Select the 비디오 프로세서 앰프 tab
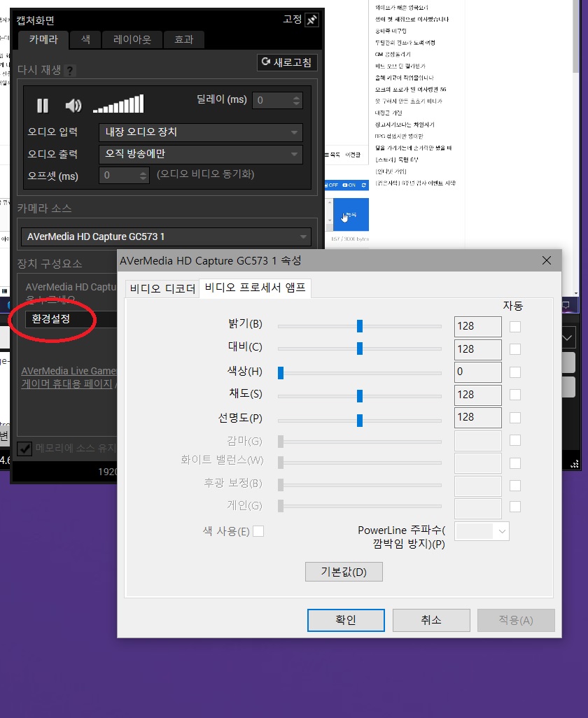588x718 pixels. click(x=255, y=288)
